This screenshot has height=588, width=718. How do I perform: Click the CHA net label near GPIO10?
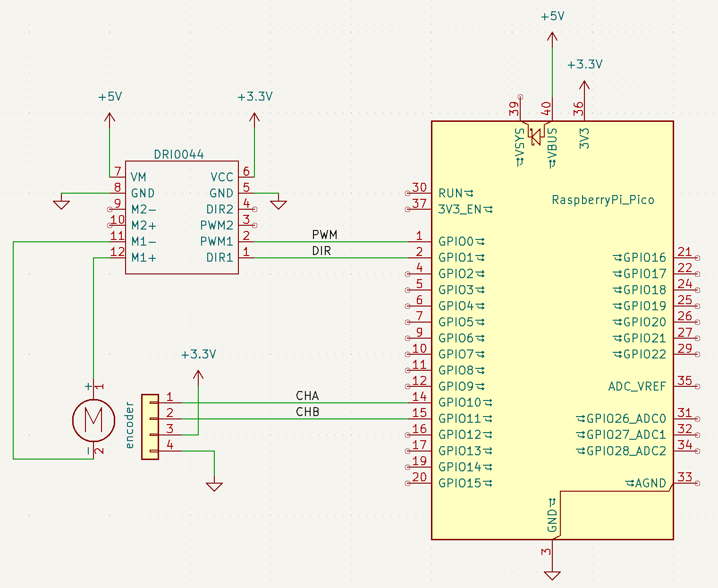308,396
